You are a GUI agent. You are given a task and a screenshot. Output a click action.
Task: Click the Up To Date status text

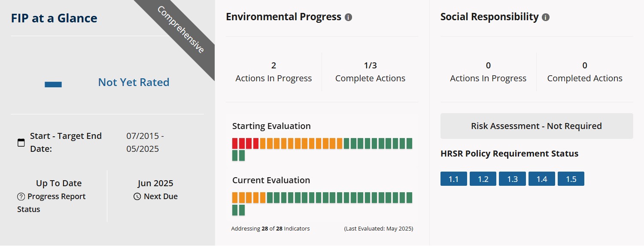pos(59,183)
